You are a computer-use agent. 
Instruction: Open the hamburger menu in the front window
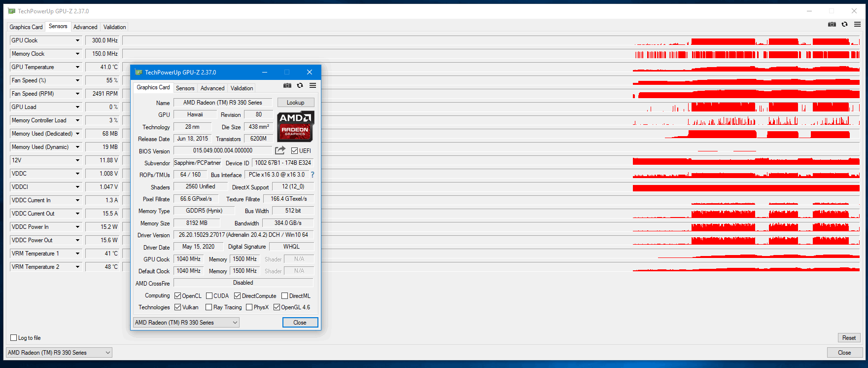(312, 85)
